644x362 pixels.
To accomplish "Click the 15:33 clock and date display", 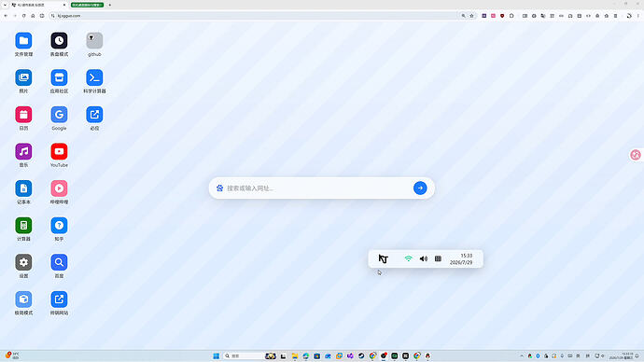I will click(461, 258).
